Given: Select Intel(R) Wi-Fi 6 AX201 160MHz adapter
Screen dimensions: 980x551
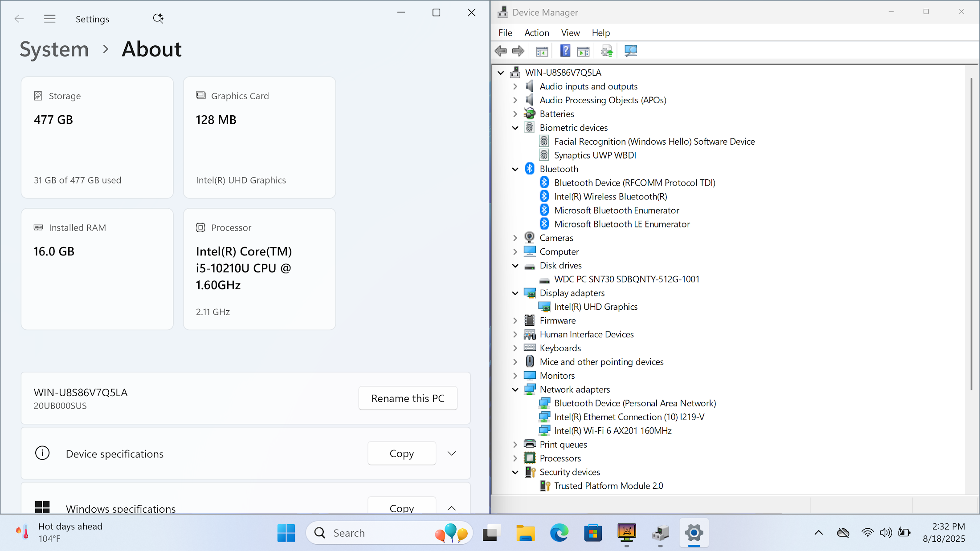Looking at the screenshot, I should tap(612, 431).
